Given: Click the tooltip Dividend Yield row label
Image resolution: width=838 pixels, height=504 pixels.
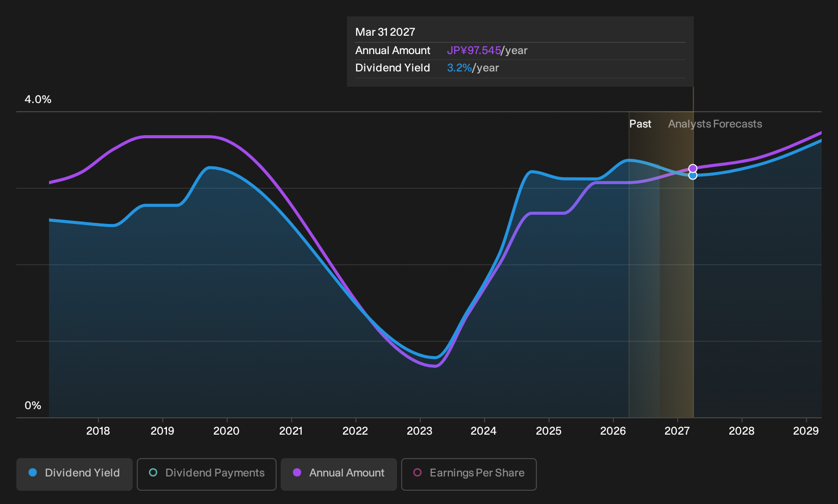Looking at the screenshot, I should click(x=392, y=68).
